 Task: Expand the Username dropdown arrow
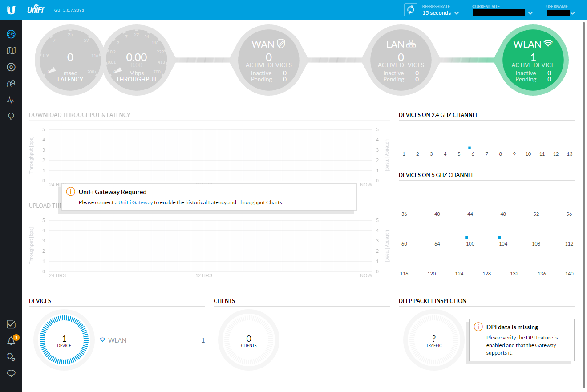[x=572, y=13]
